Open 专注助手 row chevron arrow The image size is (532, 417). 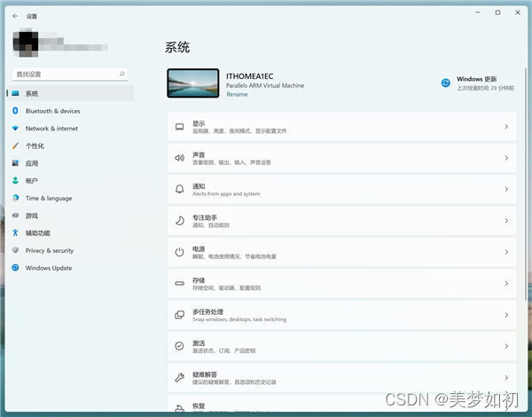tap(506, 221)
